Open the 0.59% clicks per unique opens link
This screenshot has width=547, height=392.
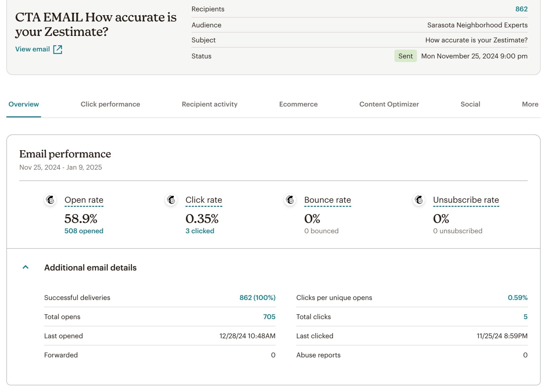[517, 298]
